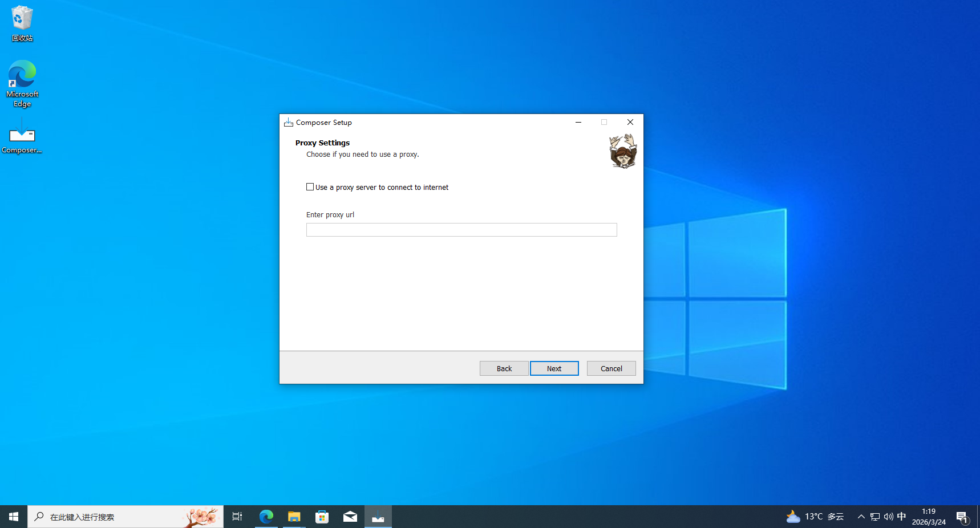Click the taskbar search box

click(125, 517)
